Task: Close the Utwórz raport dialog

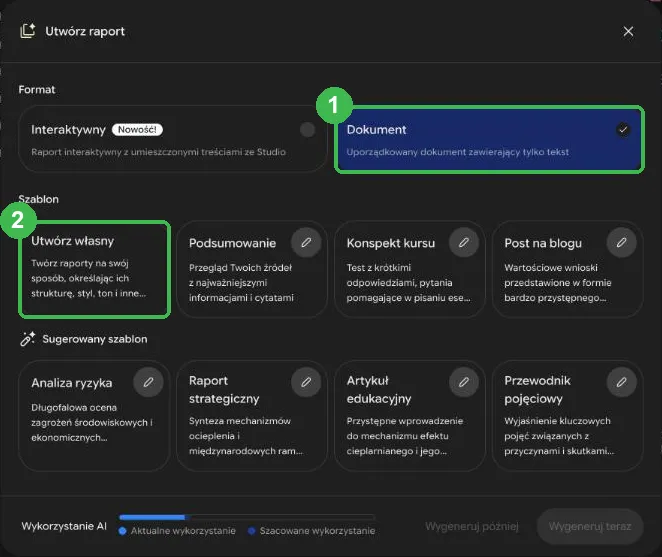Action: tap(628, 32)
